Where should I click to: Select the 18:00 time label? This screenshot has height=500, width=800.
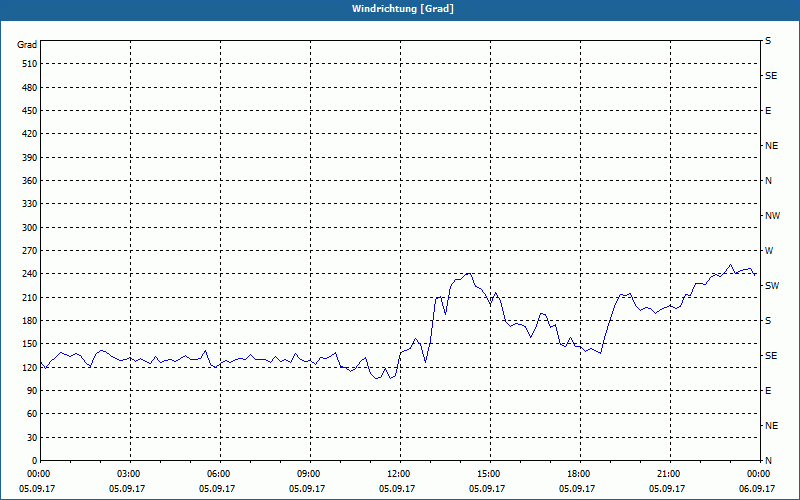pyautogui.click(x=580, y=474)
